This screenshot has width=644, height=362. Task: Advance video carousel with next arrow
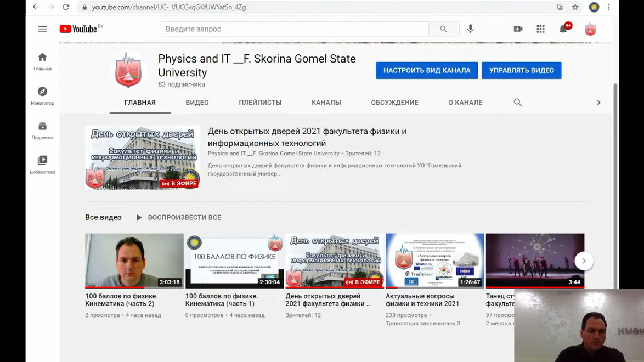584,261
